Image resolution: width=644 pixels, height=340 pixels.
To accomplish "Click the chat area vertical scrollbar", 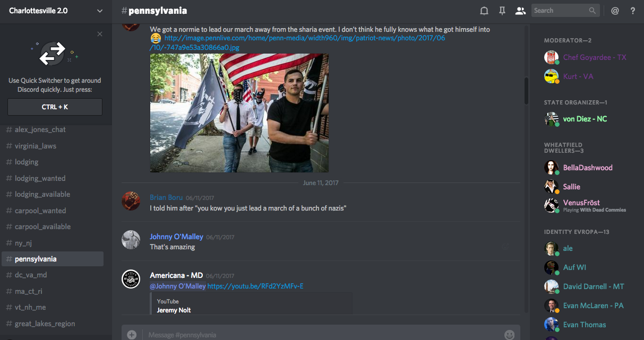I will (526, 91).
